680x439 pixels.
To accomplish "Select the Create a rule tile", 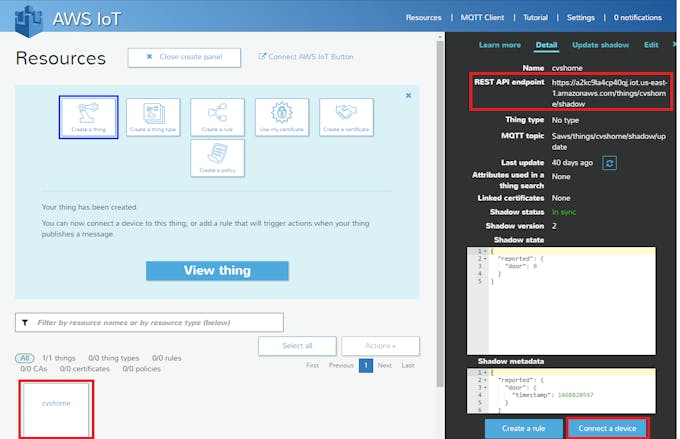I will 217,118.
